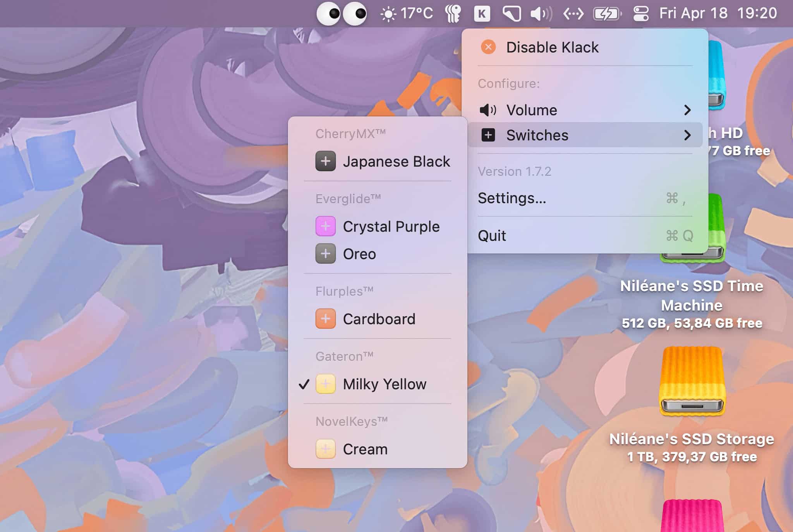The width and height of the screenshot is (793, 532).
Task: Click the checkmark beside Milky Yellow
Action: (304, 384)
